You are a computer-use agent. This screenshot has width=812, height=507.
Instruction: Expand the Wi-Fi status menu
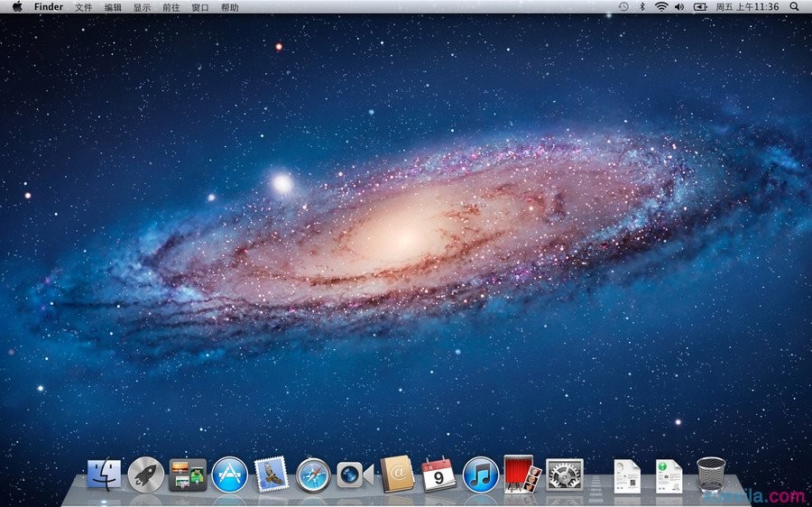tap(660, 6)
